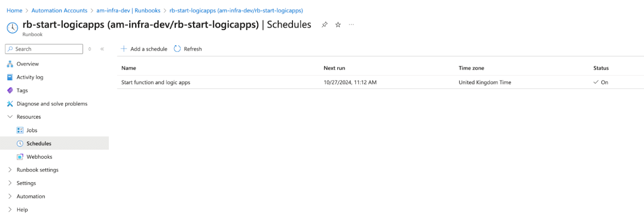Expand the Settings section
644x222 pixels.
10,183
